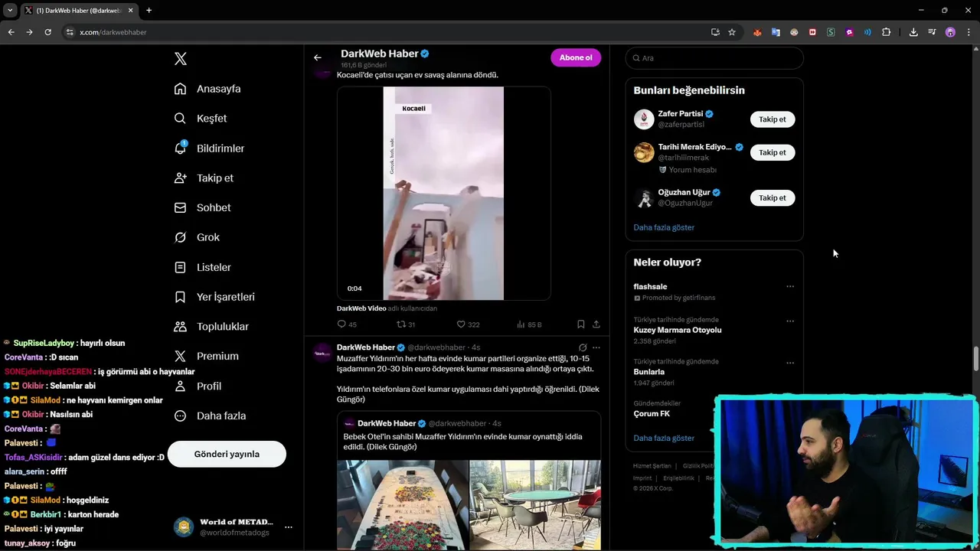Viewport: 980px width, 551px height.
Task: Open more options for flashsale trend
Action: coord(790,286)
